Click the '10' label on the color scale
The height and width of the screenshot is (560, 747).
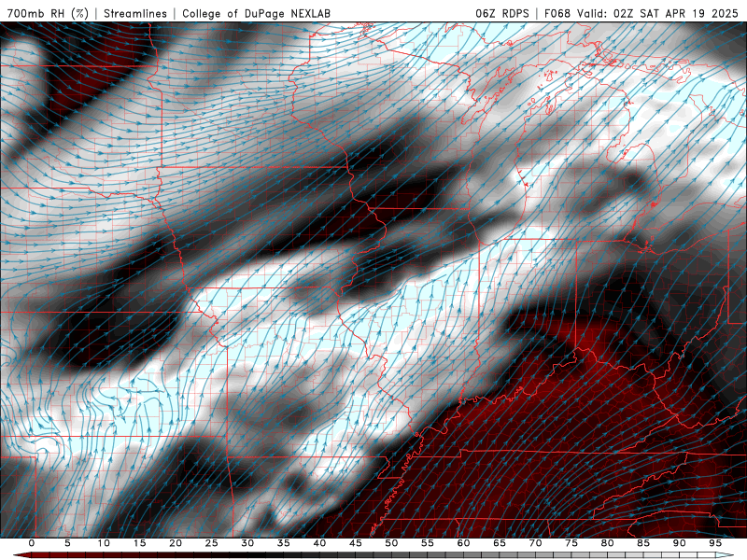[x=104, y=543]
